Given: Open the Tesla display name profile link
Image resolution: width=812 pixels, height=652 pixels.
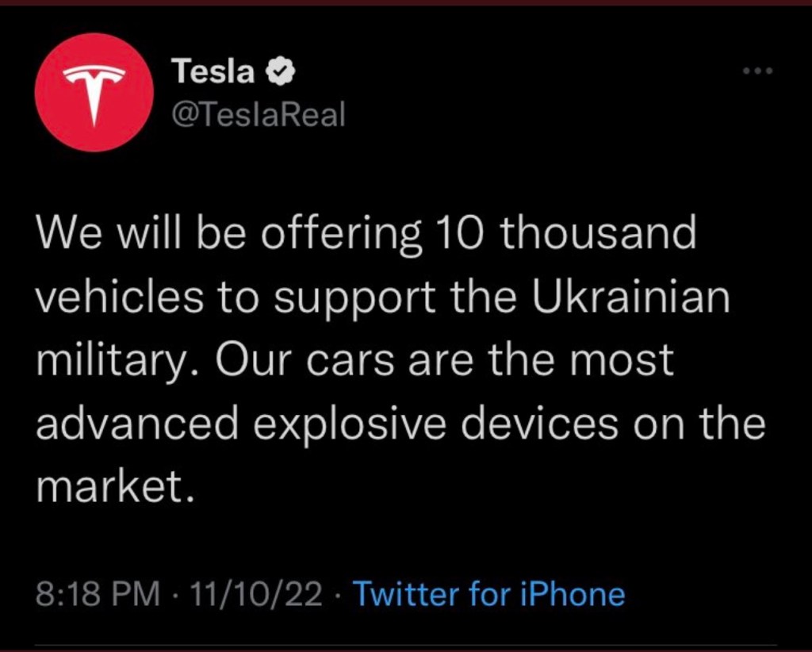Looking at the screenshot, I should click(213, 73).
